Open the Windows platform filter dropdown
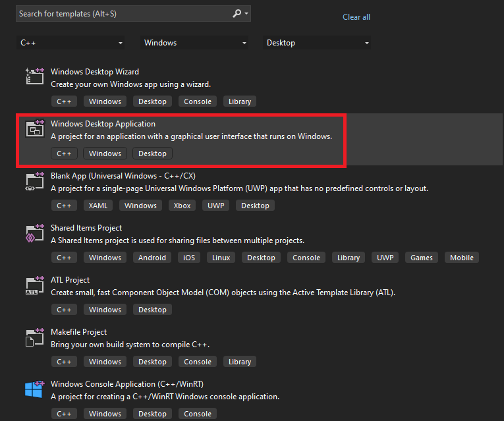 (194, 43)
